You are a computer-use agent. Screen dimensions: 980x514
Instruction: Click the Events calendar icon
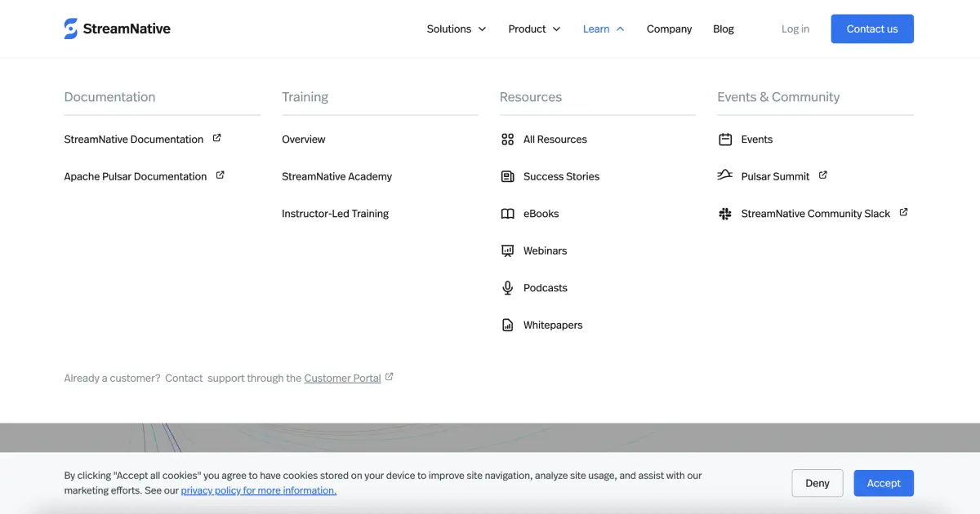click(725, 140)
